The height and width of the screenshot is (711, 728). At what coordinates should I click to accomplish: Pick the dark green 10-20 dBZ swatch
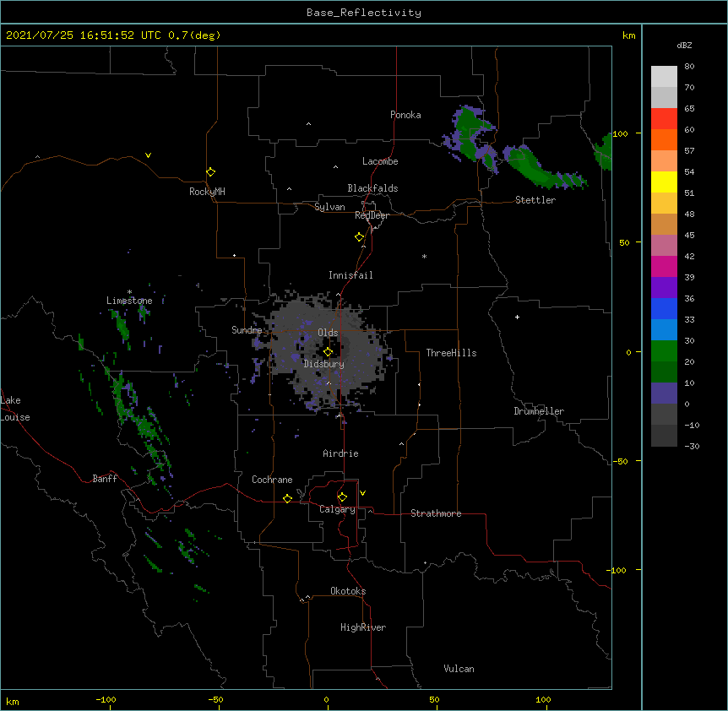[664, 372]
